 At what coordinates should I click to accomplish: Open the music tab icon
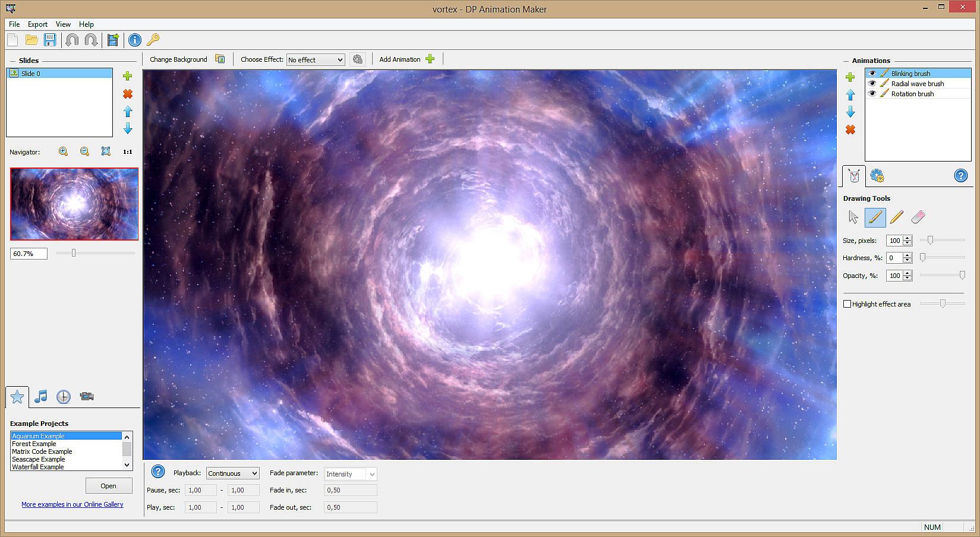point(40,397)
